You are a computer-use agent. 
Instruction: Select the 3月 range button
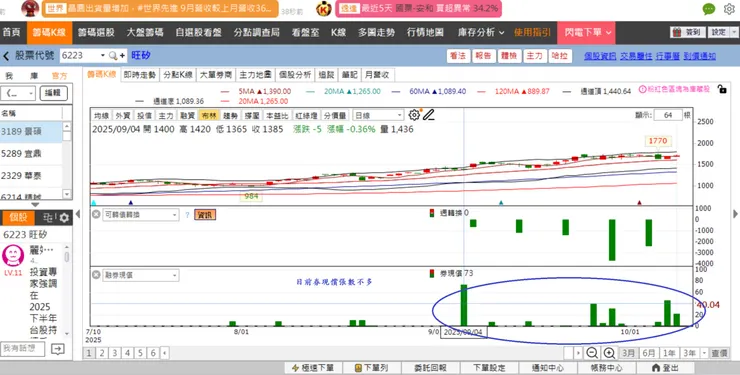tap(628, 353)
